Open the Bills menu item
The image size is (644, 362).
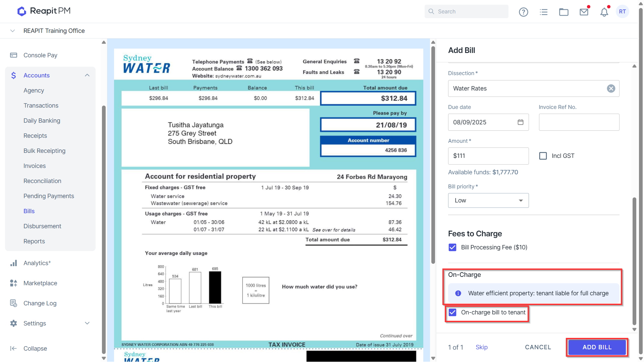pyautogui.click(x=29, y=211)
